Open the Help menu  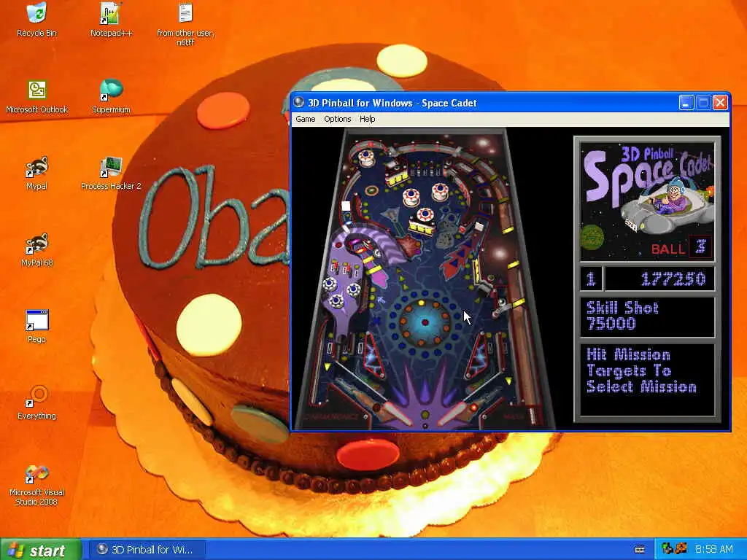pyautogui.click(x=368, y=119)
